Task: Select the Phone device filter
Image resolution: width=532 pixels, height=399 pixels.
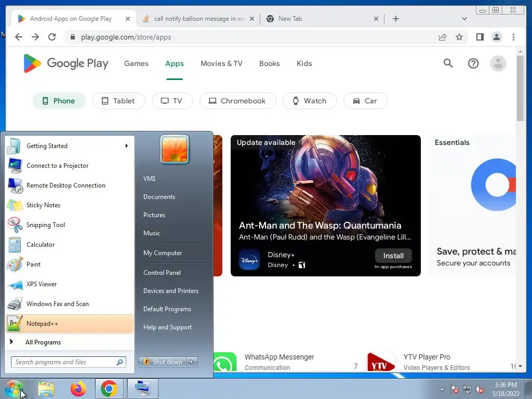Action: (x=59, y=101)
